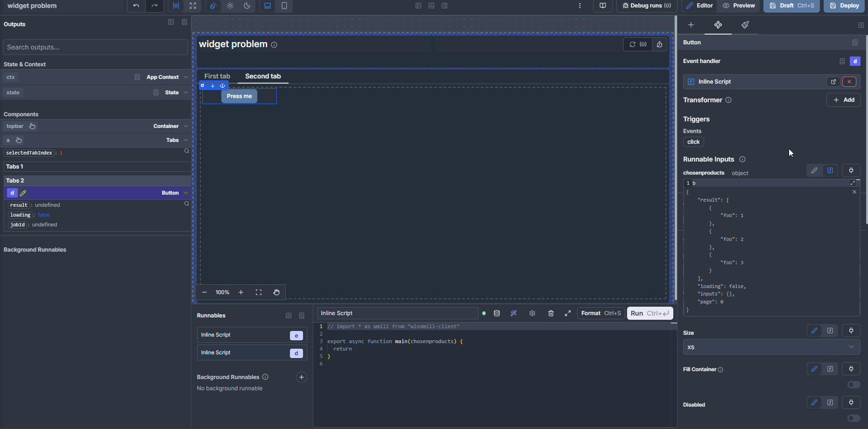
Task: Select Tabs 2 in outputs
Action: (97, 181)
